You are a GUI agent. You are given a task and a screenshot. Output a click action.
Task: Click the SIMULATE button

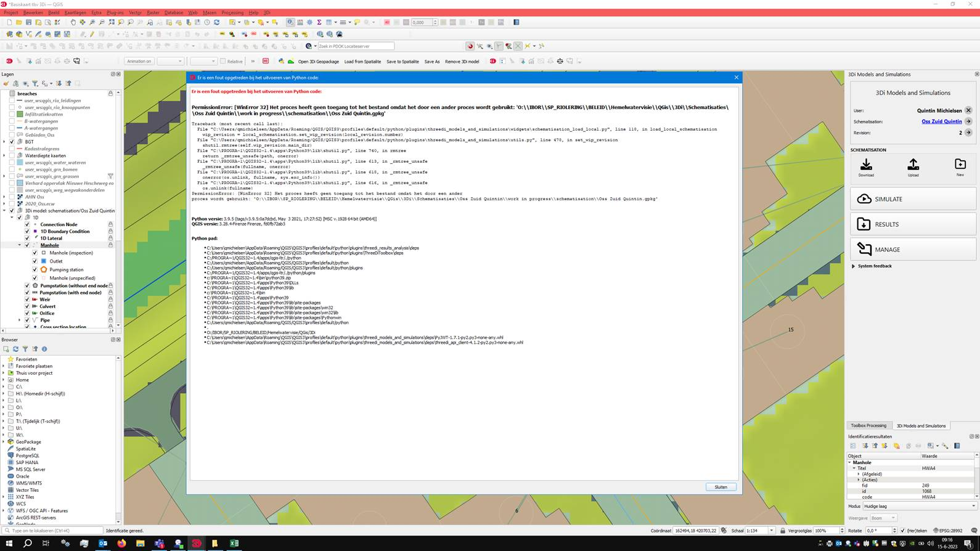(x=913, y=199)
